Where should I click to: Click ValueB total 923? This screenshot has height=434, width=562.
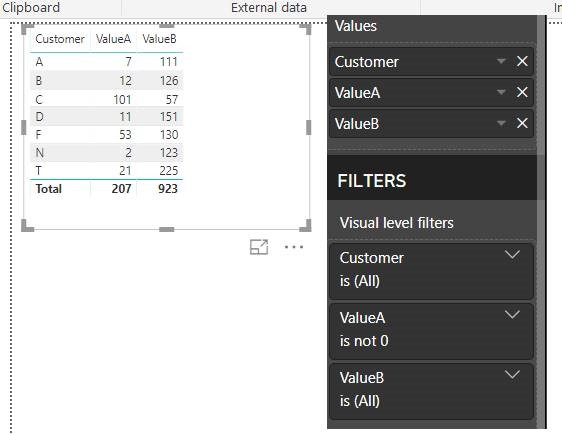tap(168, 189)
